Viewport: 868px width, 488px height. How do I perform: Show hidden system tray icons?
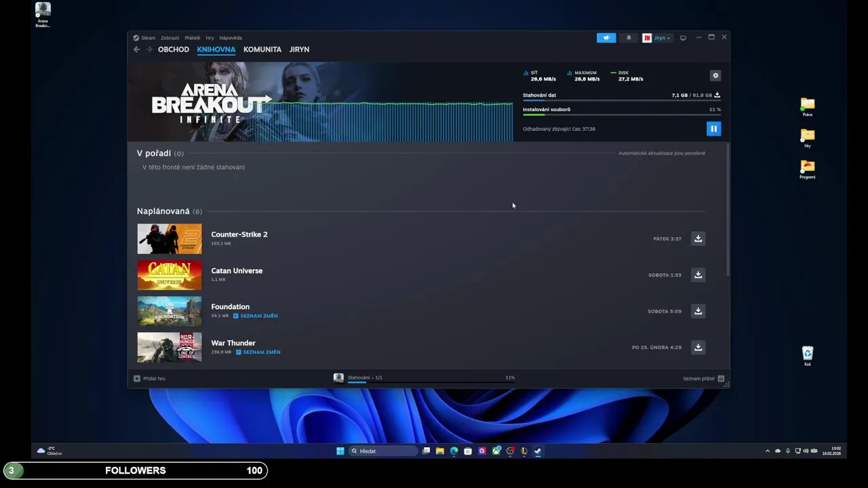(x=768, y=451)
